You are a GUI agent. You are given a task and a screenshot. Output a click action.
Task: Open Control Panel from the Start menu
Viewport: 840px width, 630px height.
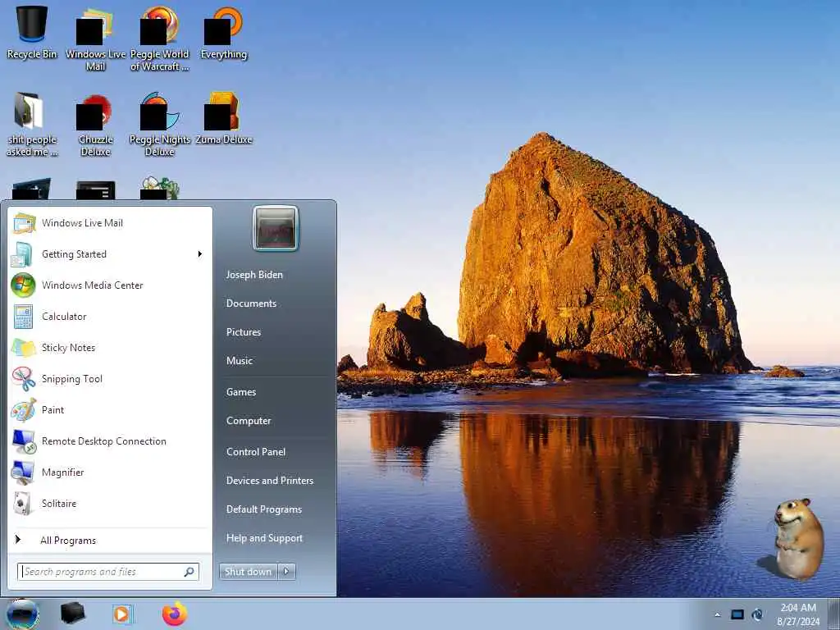256,452
